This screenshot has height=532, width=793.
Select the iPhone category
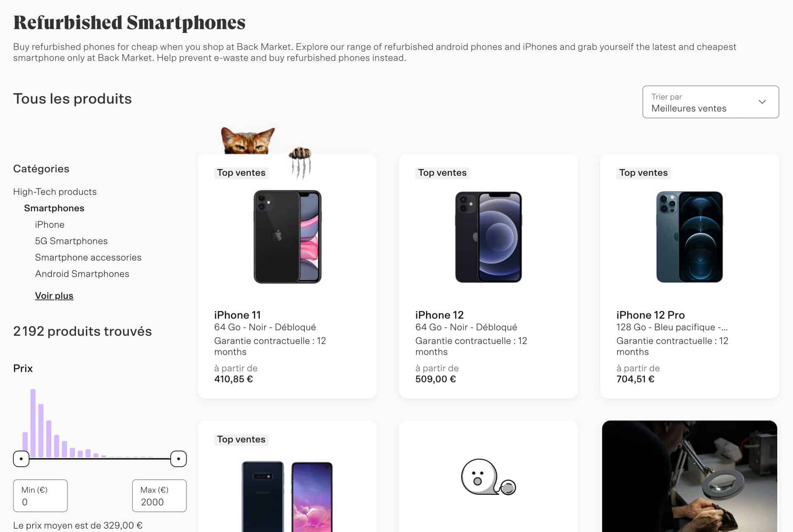[x=50, y=225]
